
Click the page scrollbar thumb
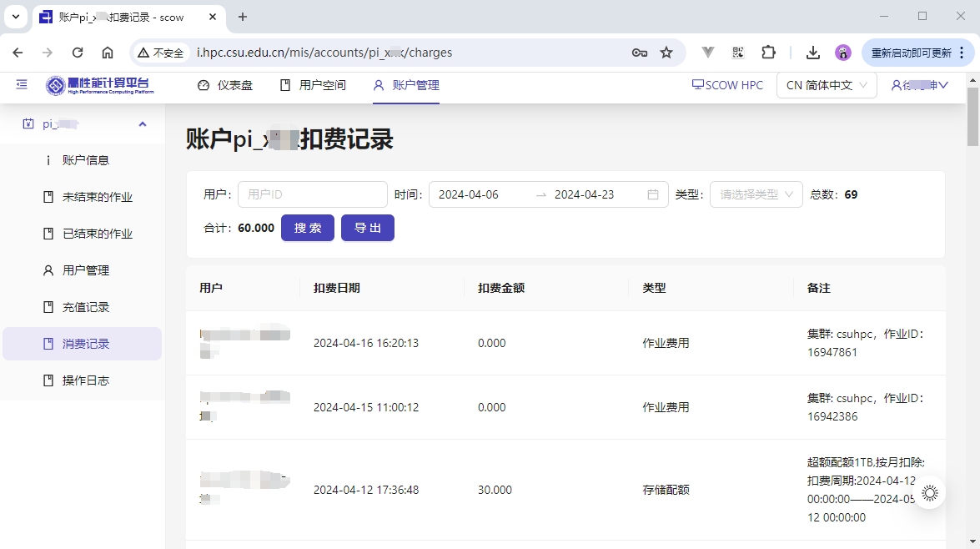coord(972,117)
